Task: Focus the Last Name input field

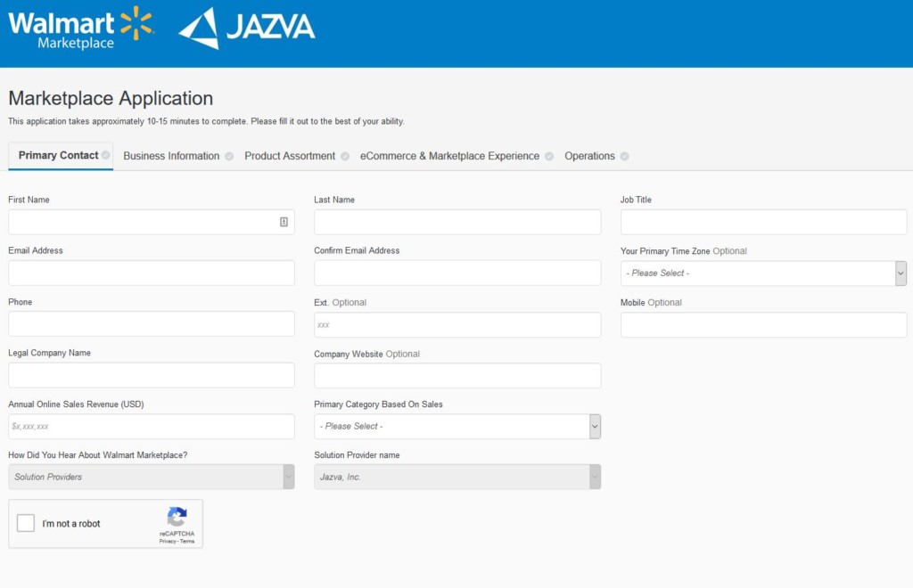Action: [x=457, y=222]
